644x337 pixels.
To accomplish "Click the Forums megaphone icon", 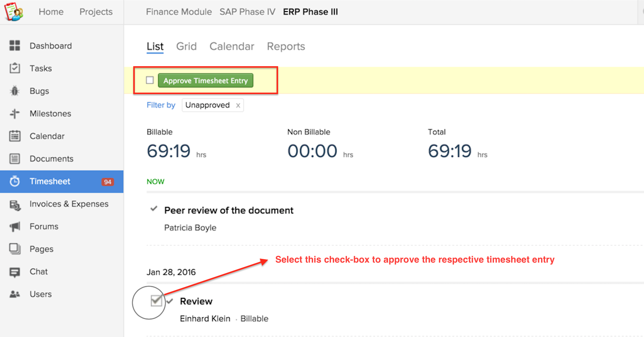I will click(15, 227).
